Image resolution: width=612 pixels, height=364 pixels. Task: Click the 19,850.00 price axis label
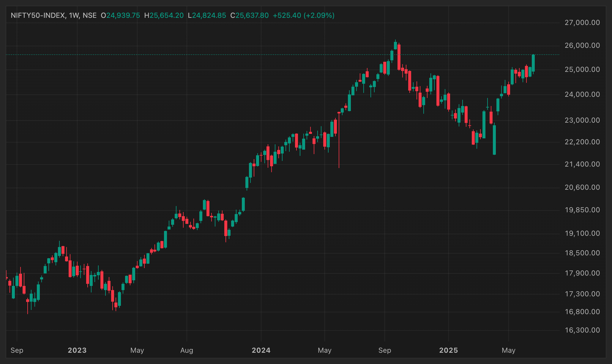(x=582, y=210)
